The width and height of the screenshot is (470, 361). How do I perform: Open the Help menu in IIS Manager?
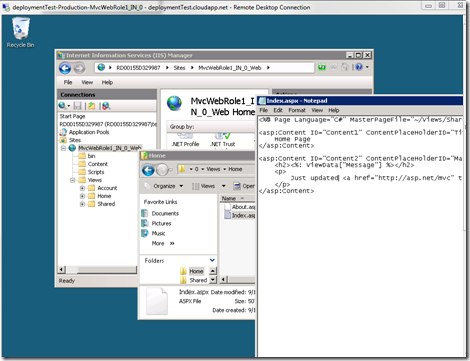[x=107, y=82]
